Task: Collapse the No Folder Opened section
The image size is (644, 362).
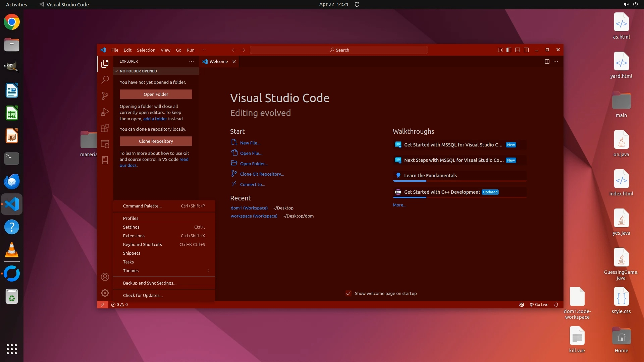Action: tap(138, 71)
